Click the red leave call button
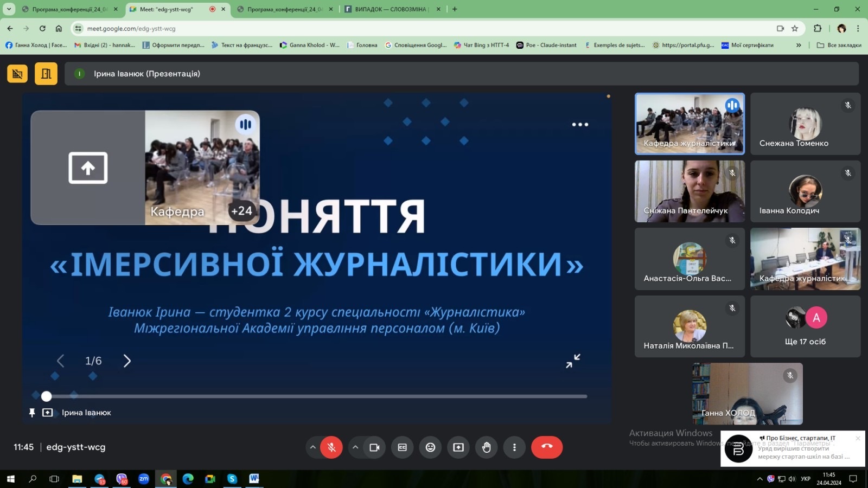Image resolution: width=868 pixels, height=488 pixels. click(546, 447)
